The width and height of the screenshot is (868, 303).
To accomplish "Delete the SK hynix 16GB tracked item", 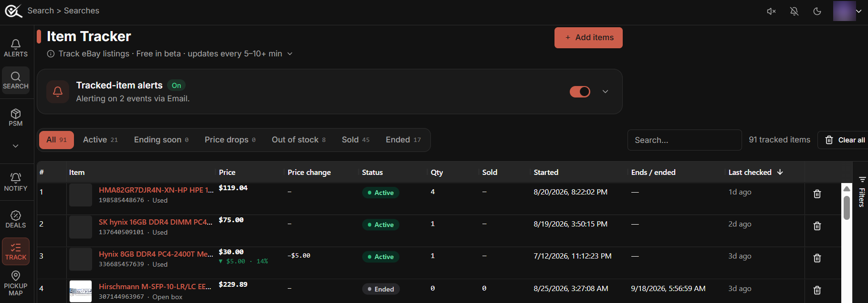I will [817, 226].
